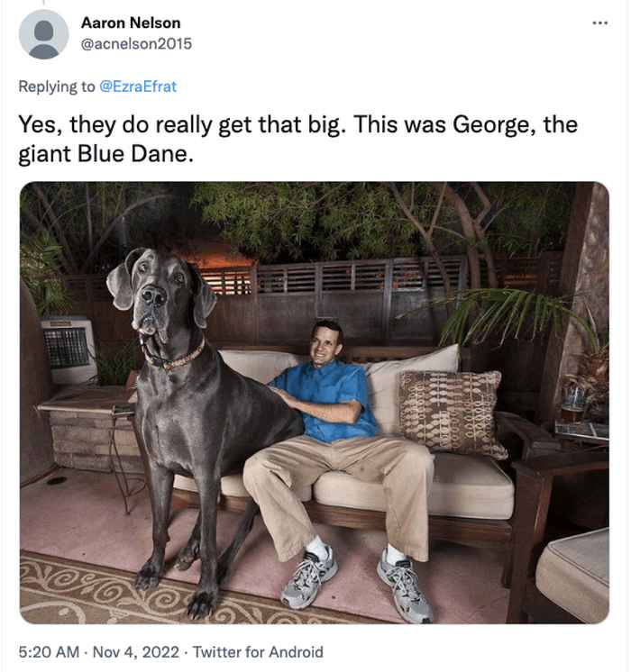The image size is (631, 672).
Task: Click the air cooler behind the dog
Action: [x=69, y=350]
